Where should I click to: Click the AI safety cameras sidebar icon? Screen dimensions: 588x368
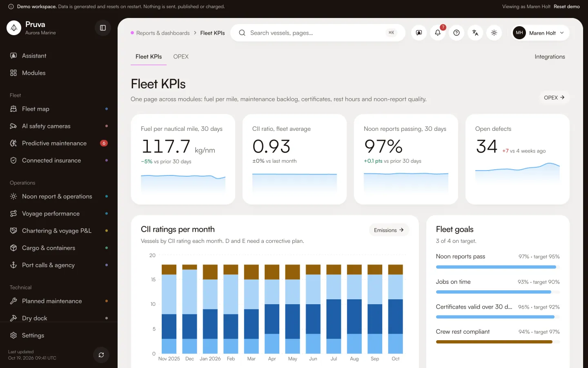(13, 126)
